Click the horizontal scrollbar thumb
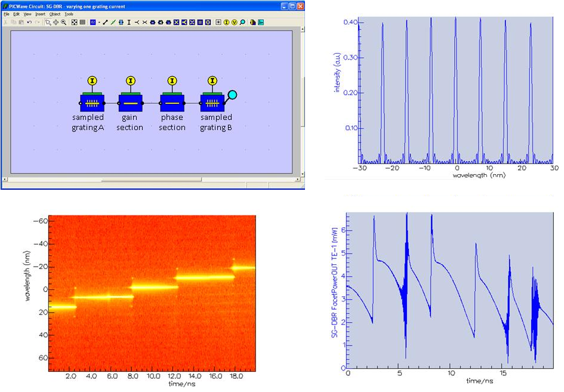This screenshot has height=392, width=564. [151, 179]
